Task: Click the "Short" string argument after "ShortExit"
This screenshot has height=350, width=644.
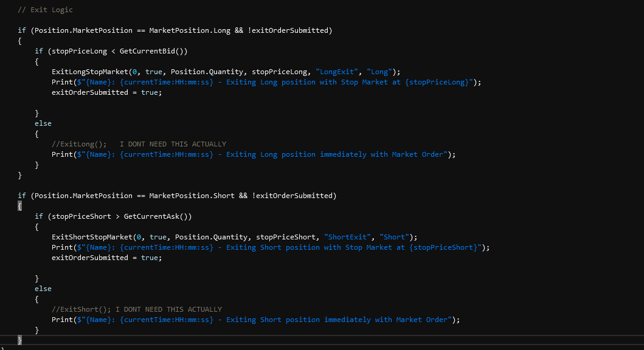Action: pos(392,237)
